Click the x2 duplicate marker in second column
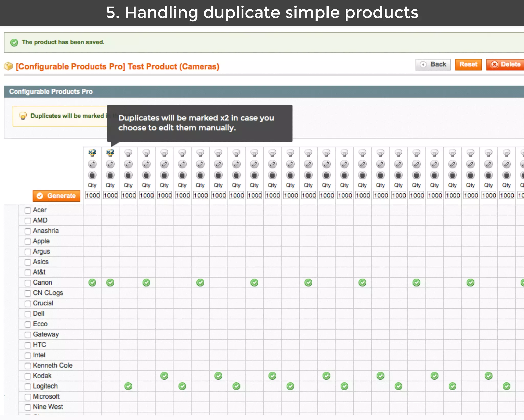The height and width of the screenshot is (420, 524). (x=110, y=153)
